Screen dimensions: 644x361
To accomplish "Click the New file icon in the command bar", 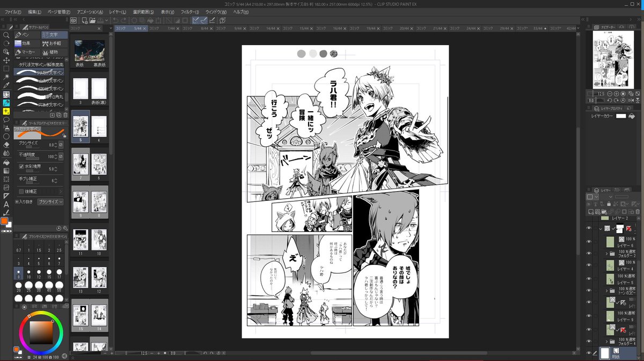I will click(84, 20).
